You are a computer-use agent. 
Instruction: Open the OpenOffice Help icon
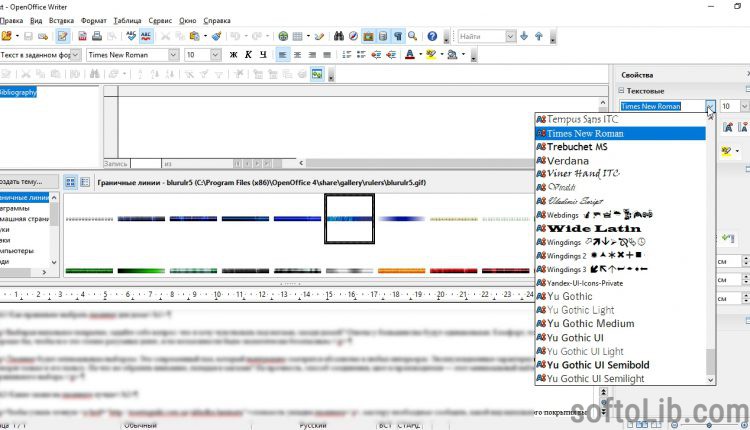pyautogui.click(x=432, y=36)
